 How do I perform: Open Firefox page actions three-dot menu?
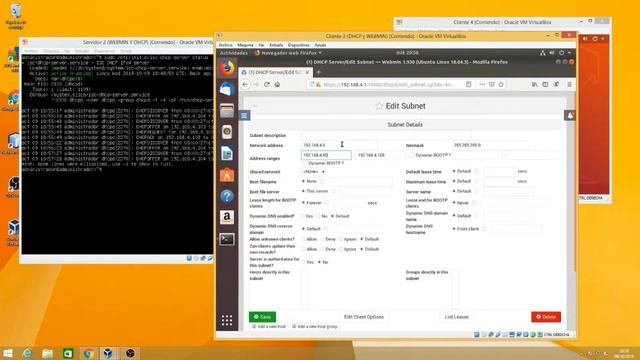(x=482, y=84)
